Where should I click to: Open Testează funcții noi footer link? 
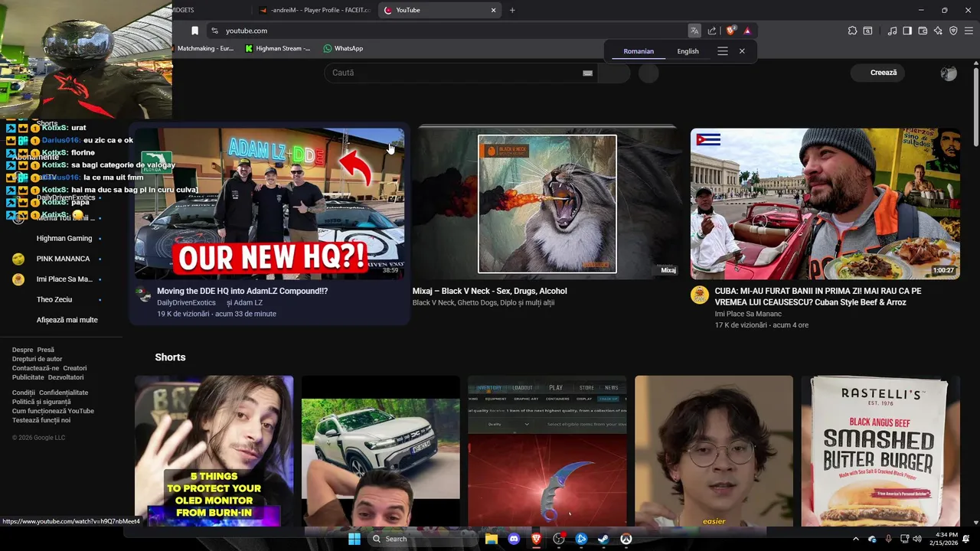tap(41, 420)
